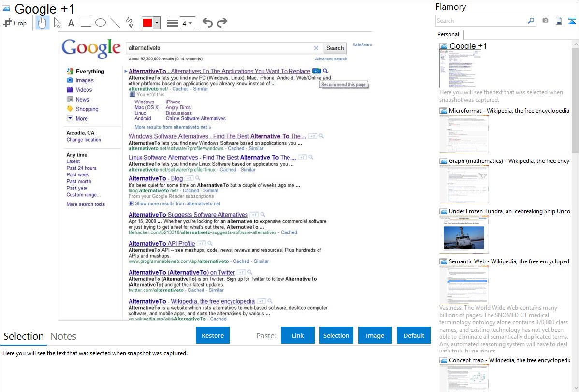The height and width of the screenshot is (392, 579).
Task: Click the grey description under sidebar Google +1 thumbnail
Action: [x=501, y=96]
